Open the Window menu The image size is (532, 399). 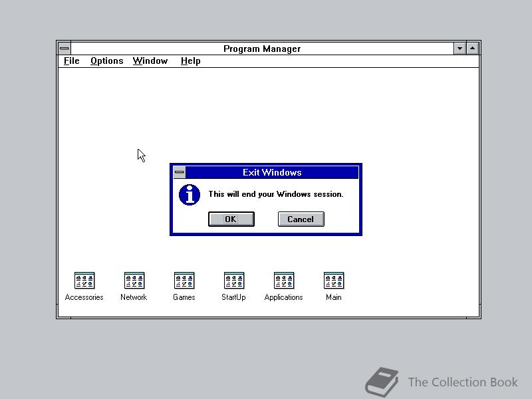tap(150, 61)
